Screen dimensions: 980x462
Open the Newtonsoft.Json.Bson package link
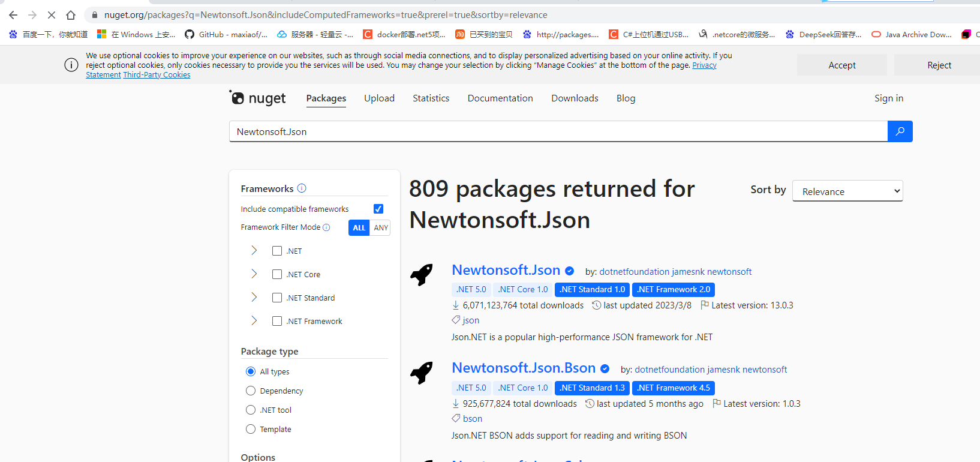tap(524, 368)
